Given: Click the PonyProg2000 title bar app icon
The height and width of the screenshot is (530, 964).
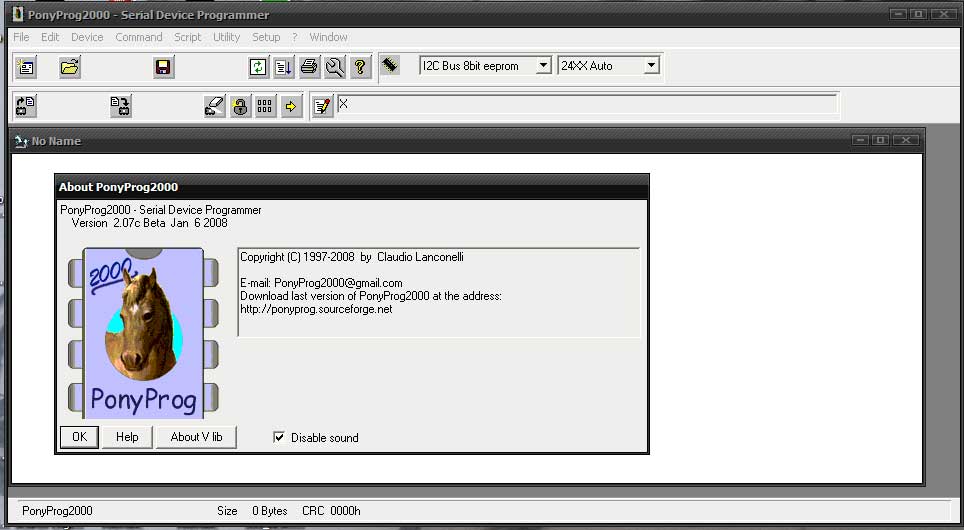Looking at the screenshot, I should coord(18,14).
